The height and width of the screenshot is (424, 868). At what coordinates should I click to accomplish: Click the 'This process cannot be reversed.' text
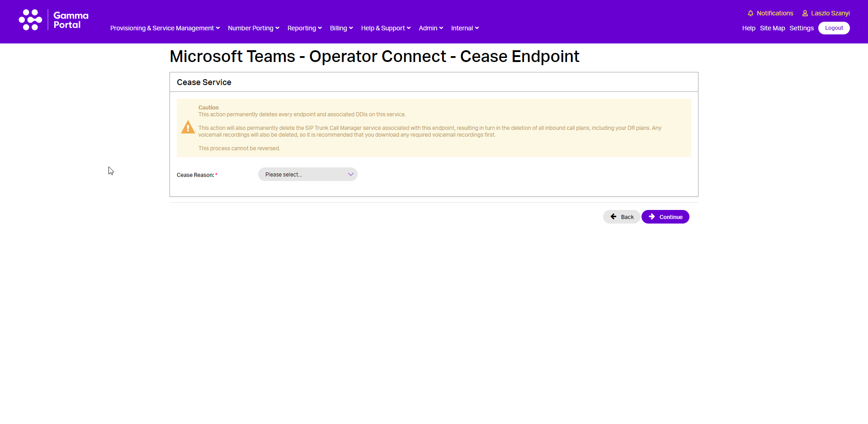click(x=239, y=148)
